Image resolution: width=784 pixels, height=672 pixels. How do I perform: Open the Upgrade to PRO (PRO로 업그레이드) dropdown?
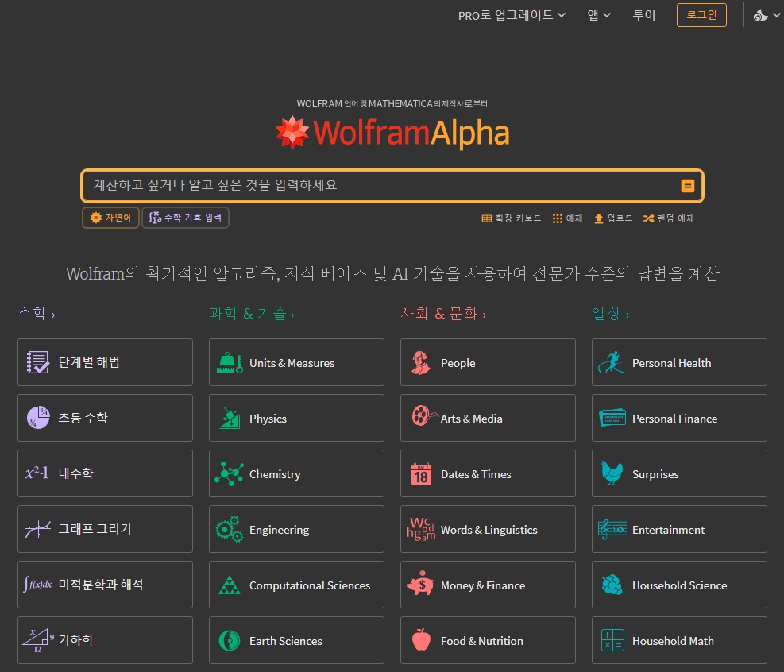512,15
